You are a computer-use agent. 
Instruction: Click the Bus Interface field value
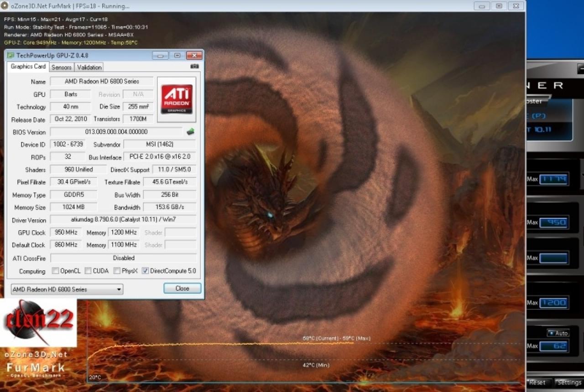(x=160, y=157)
